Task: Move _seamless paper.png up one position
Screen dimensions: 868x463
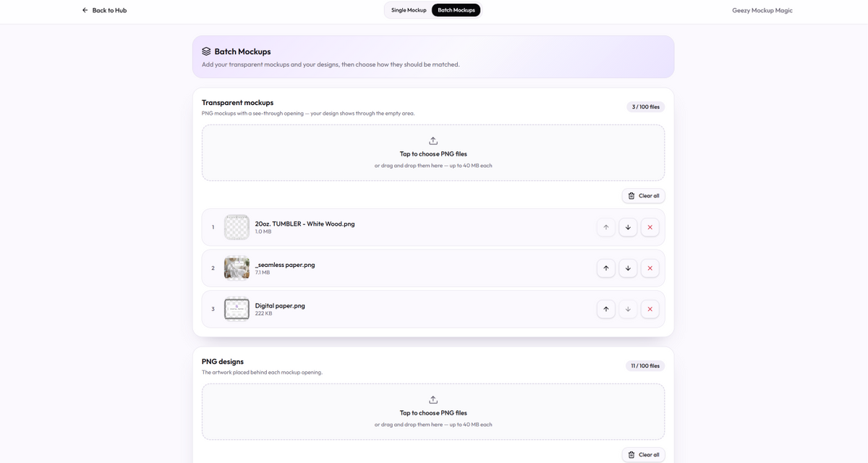Action: pyautogui.click(x=606, y=268)
